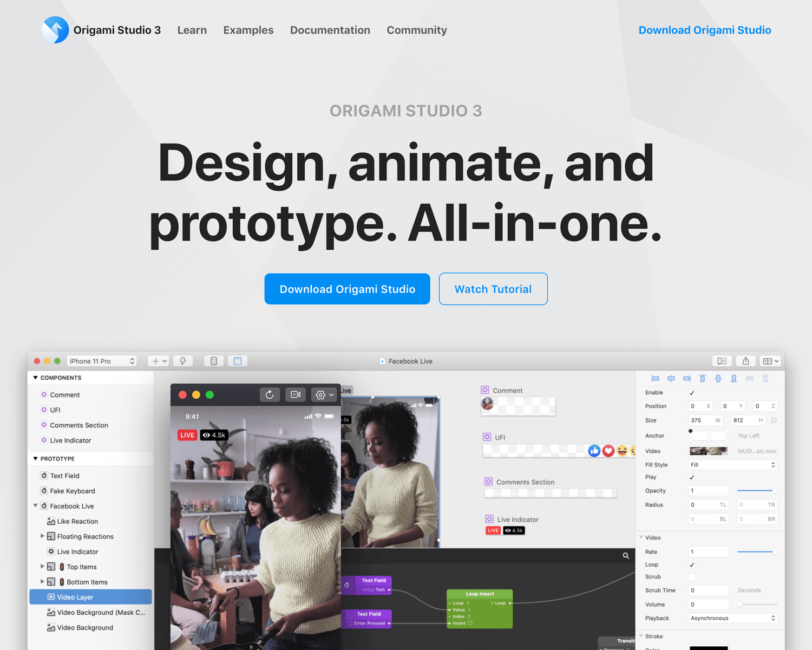Click the Origami Studio bird logo
Image resolution: width=812 pixels, height=650 pixels.
(55, 30)
